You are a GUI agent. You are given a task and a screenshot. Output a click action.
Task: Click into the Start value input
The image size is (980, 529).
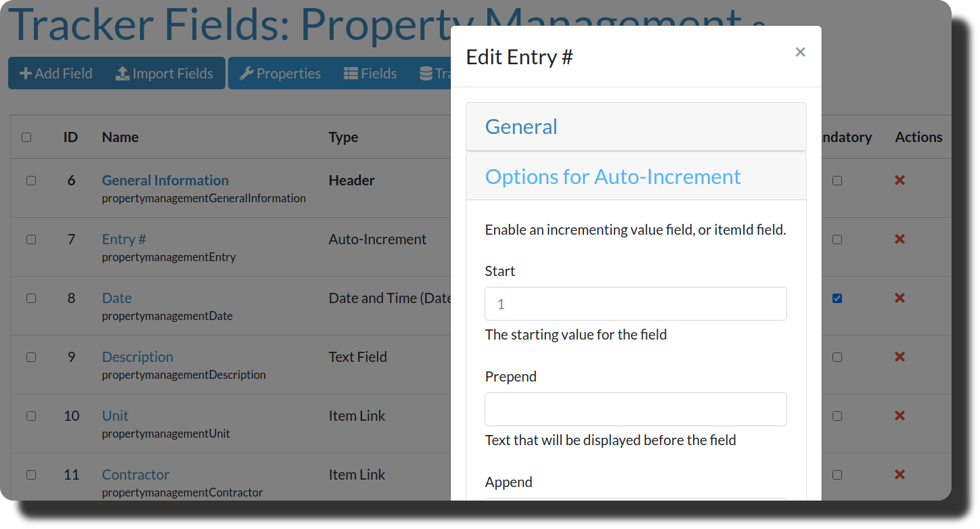pos(636,304)
